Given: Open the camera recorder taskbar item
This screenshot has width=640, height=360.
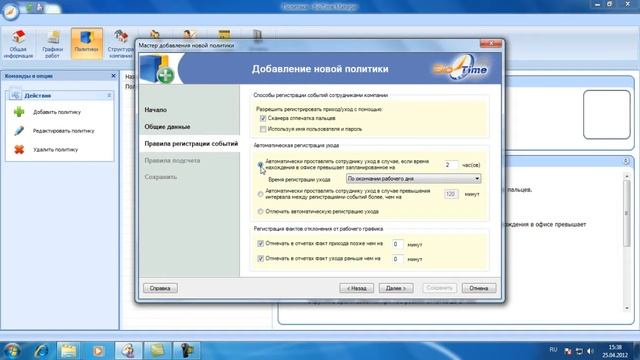Looking at the screenshot, I should click(x=187, y=351).
